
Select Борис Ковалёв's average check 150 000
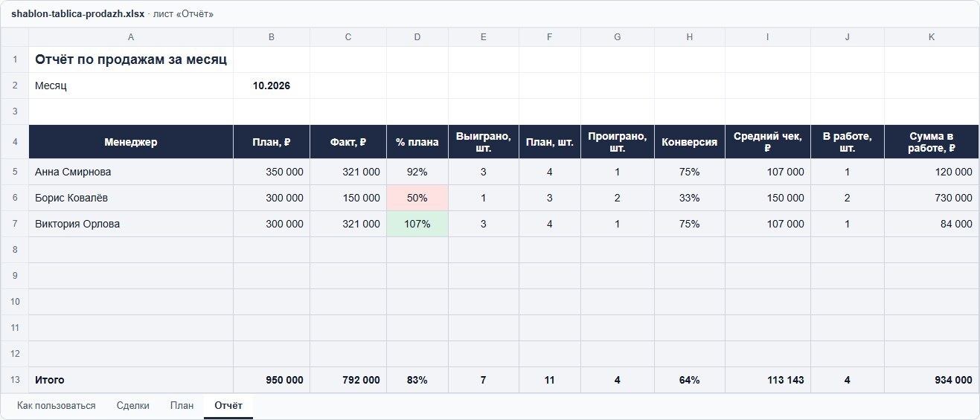[768, 198]
